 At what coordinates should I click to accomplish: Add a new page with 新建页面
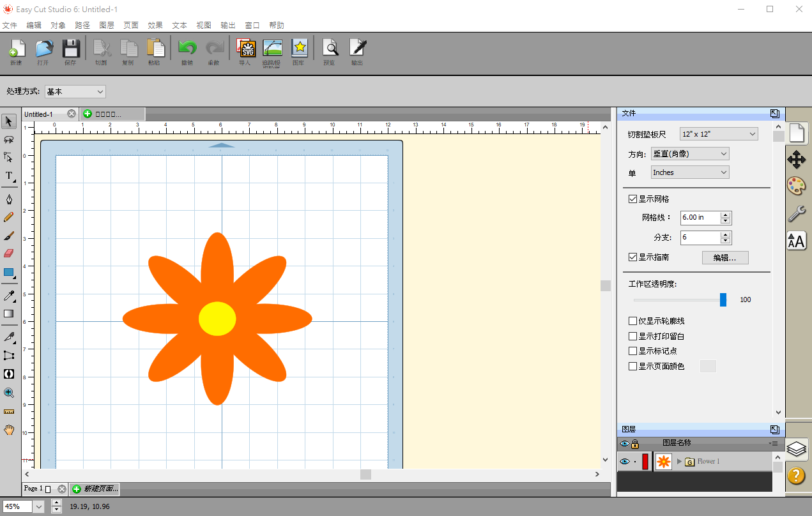click(95, 489)
